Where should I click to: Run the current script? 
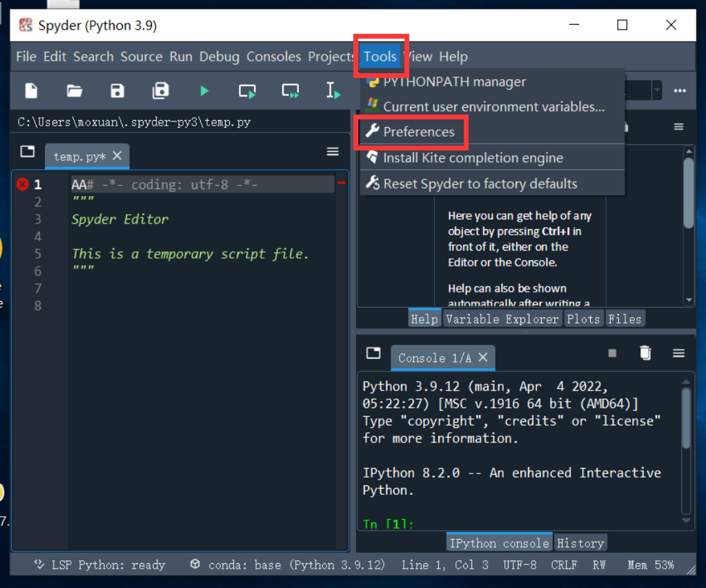coord(204,90)
